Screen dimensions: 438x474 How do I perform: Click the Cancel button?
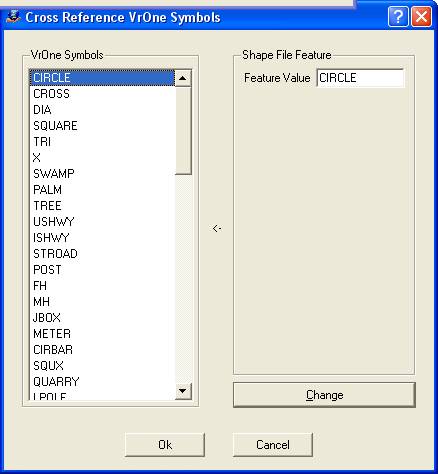point(273,445)
